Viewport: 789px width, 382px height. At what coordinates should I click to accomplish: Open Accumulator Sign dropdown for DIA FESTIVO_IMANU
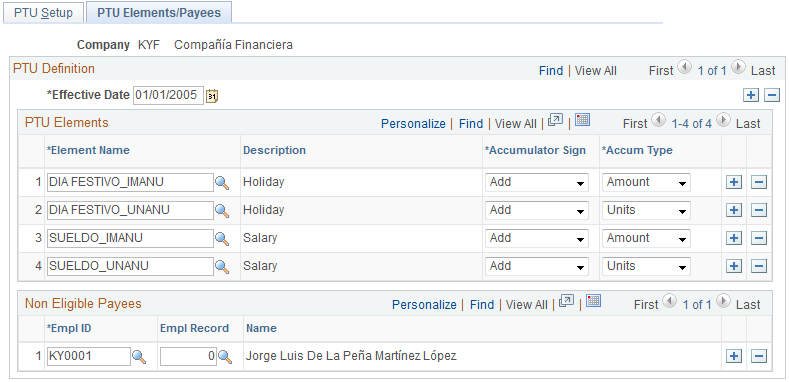[x=537, y=182]
